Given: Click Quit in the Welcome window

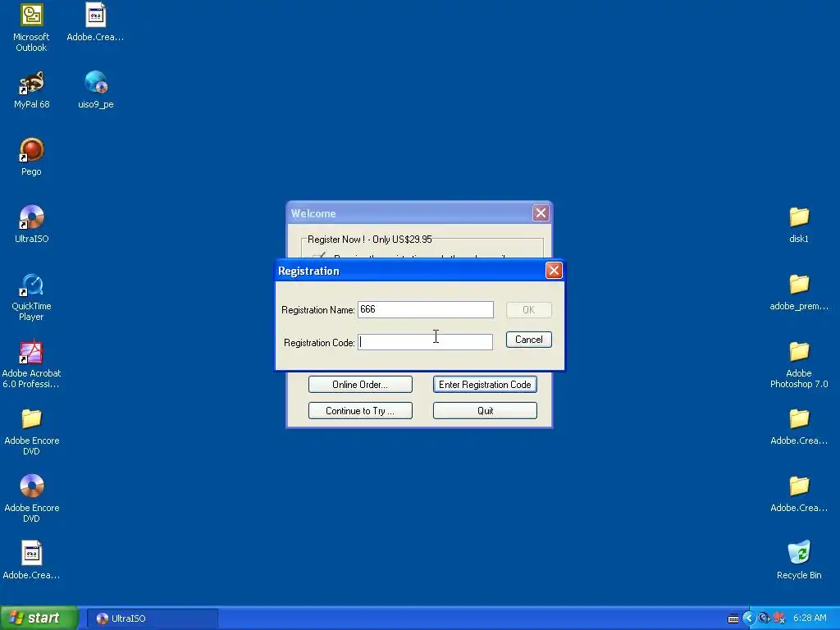Looking at the screenshot, I should [485, 410].
